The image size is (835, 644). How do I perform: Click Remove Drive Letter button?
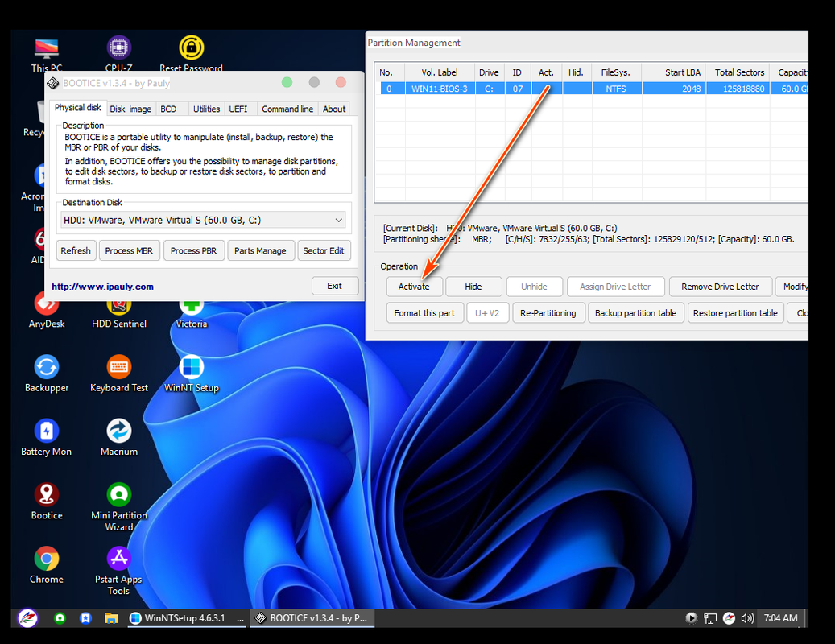coord(720,287)
